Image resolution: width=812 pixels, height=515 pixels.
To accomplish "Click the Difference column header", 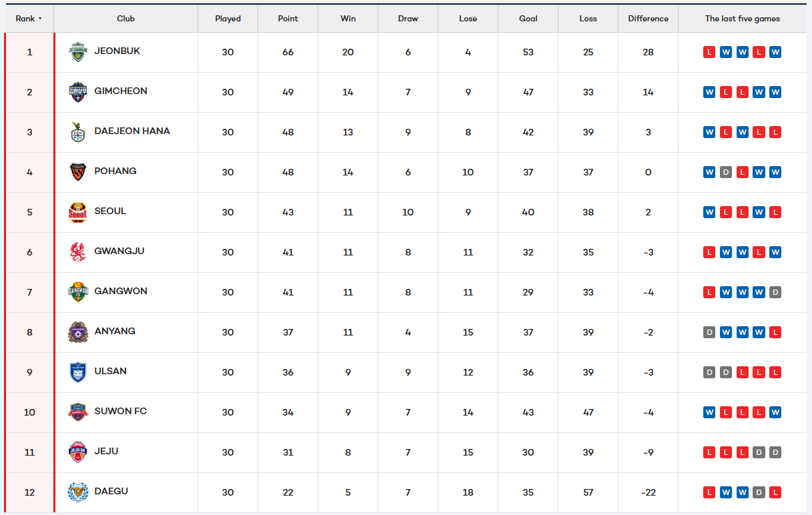I will [x=648, y=19].
